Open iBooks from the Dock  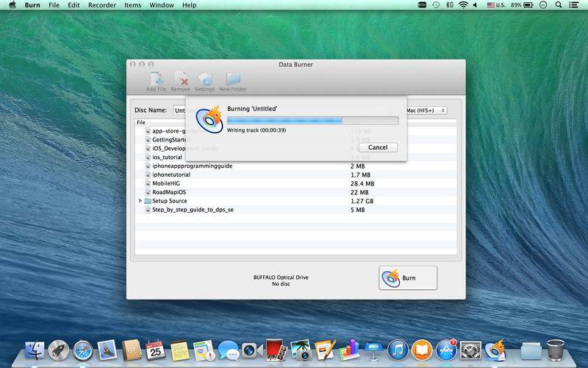click(422, 351)
